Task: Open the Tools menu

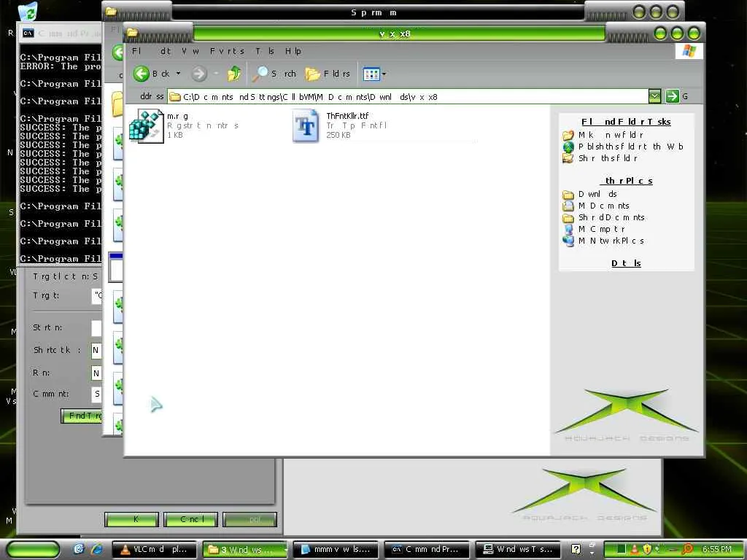Action: 264,51
